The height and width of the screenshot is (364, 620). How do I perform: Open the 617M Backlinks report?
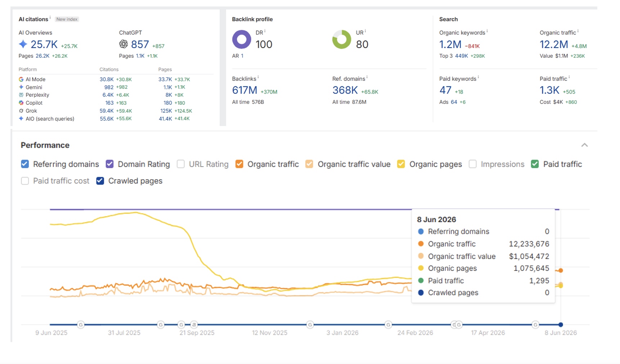coord(245,90)
